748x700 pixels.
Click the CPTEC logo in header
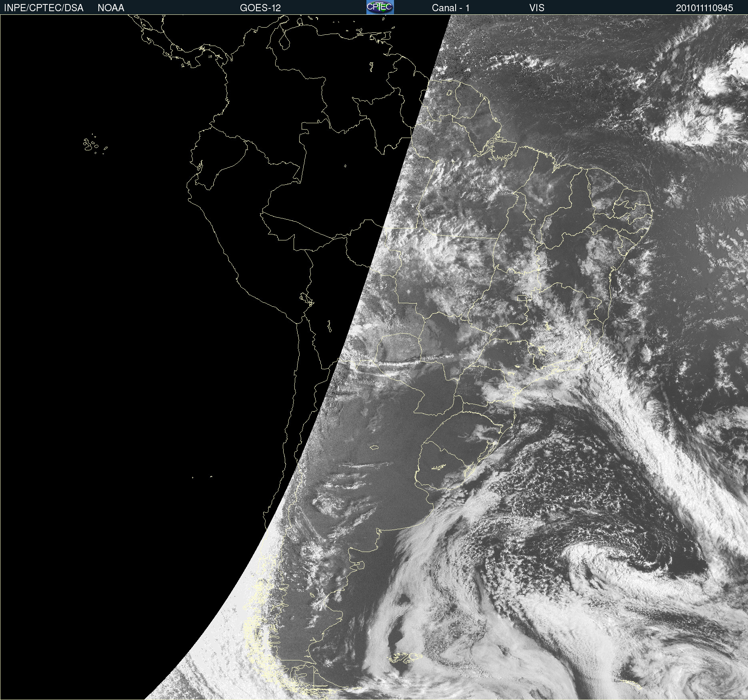380,7
